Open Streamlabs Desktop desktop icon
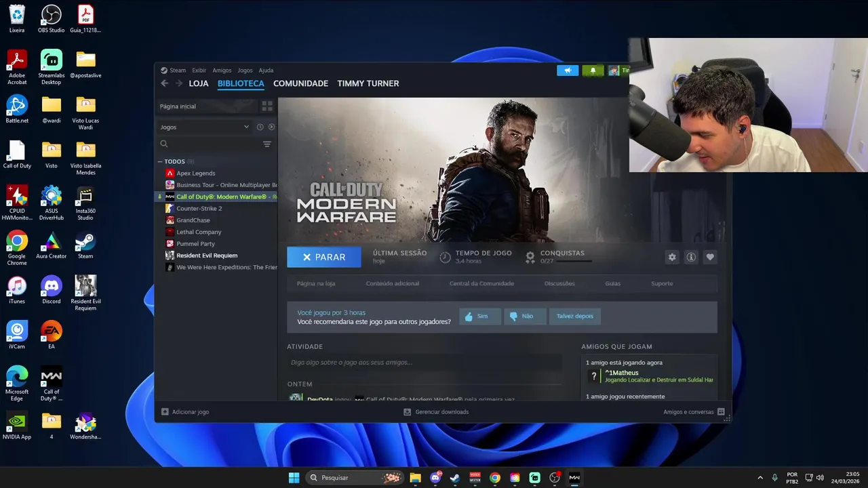Screen dimensions: 868x488 tap(51, 68)
